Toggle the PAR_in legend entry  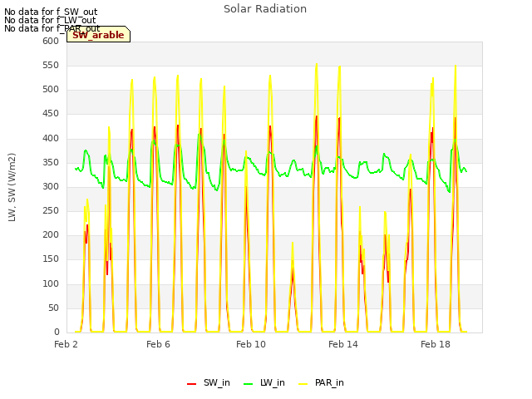pyautogui.click(x=322, y=382)
